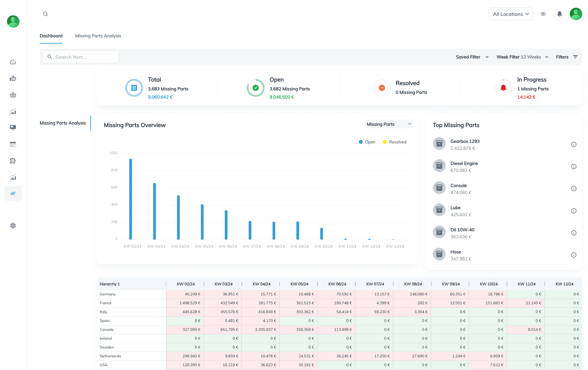The image size is (588, 370).
Task: Click the notification bell icon
Action: [559, 14]
